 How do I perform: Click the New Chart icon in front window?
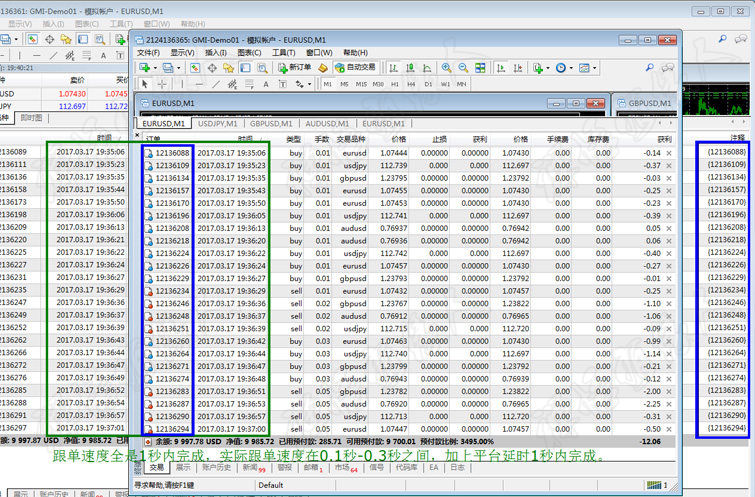coord(144,68)
